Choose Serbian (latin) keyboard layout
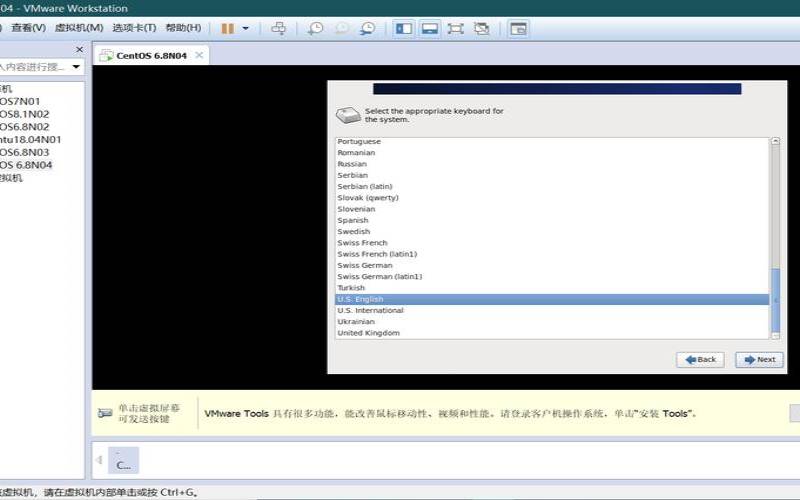This screenshot has height=500, width=800. coord(552,186)
